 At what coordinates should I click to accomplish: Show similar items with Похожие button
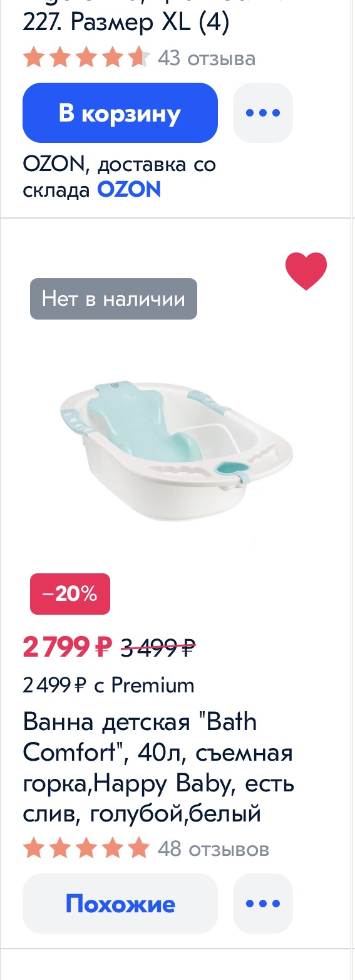point(120,904)
